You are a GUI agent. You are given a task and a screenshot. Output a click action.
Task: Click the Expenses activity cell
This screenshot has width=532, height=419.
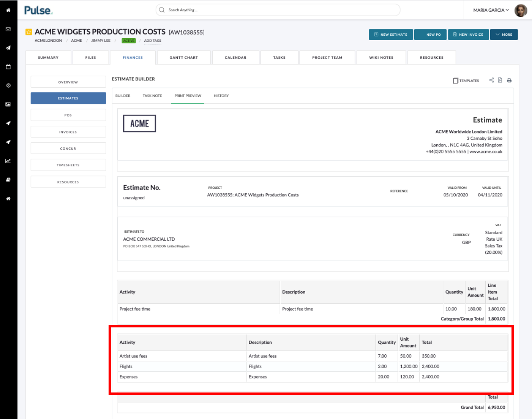182,377
